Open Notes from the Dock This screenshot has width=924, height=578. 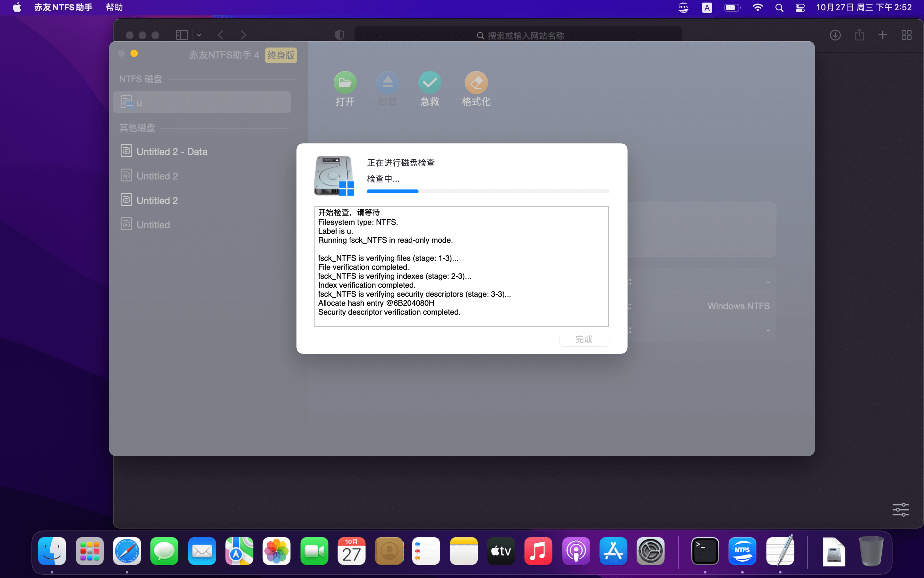point(464,551)
